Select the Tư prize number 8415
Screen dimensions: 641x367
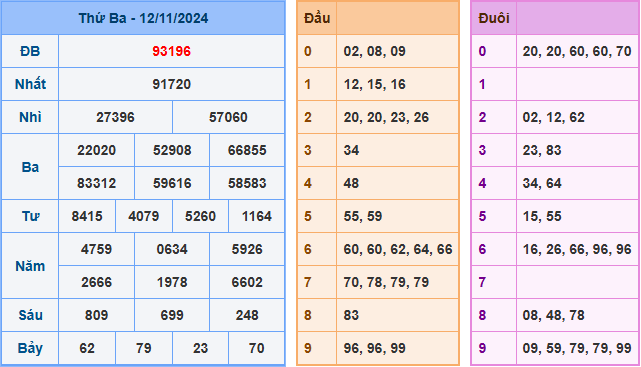pos(87,216)
